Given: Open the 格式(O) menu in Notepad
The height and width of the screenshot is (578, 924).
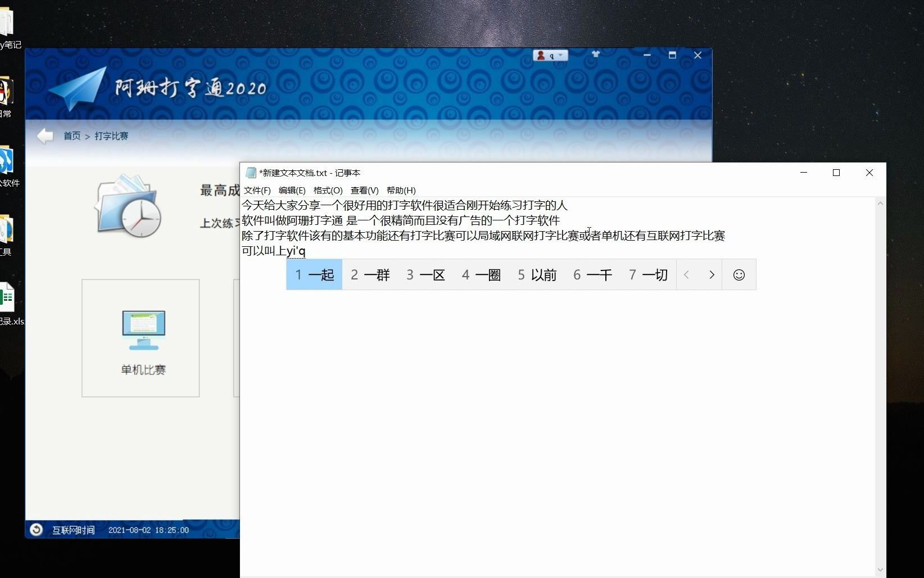Looking at the screenshot, I should click(x=328, y=190).
